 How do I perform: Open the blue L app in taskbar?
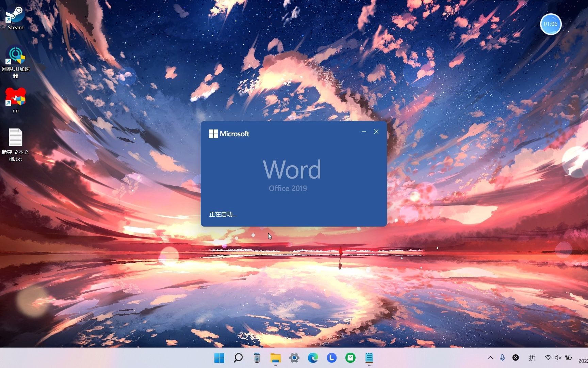pos(332,358)
